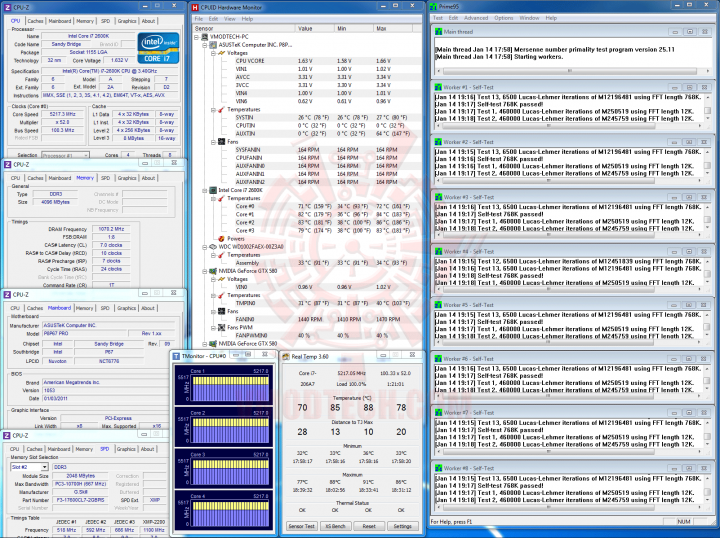720x538 pixels.
Task: Open the Options menu in Prime95
Action: [504, 18]
